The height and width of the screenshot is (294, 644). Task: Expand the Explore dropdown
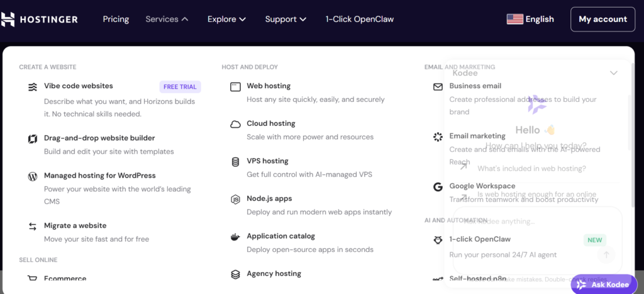point(226,19)
